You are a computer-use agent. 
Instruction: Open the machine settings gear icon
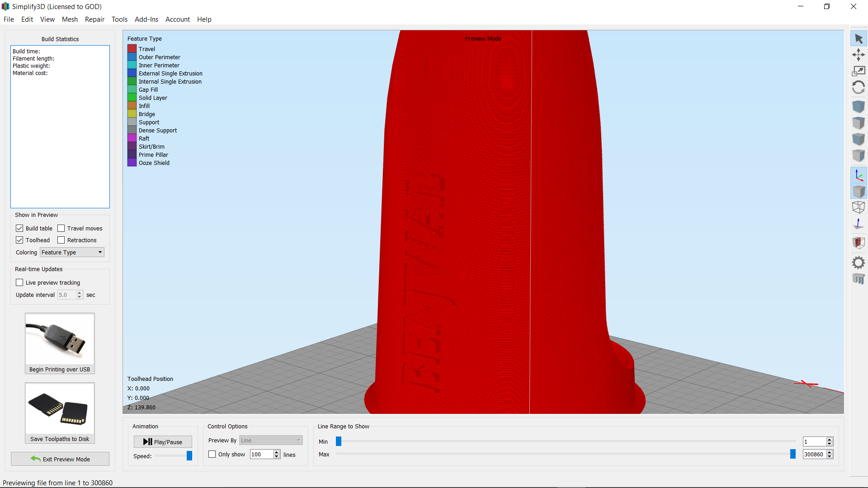859,262
